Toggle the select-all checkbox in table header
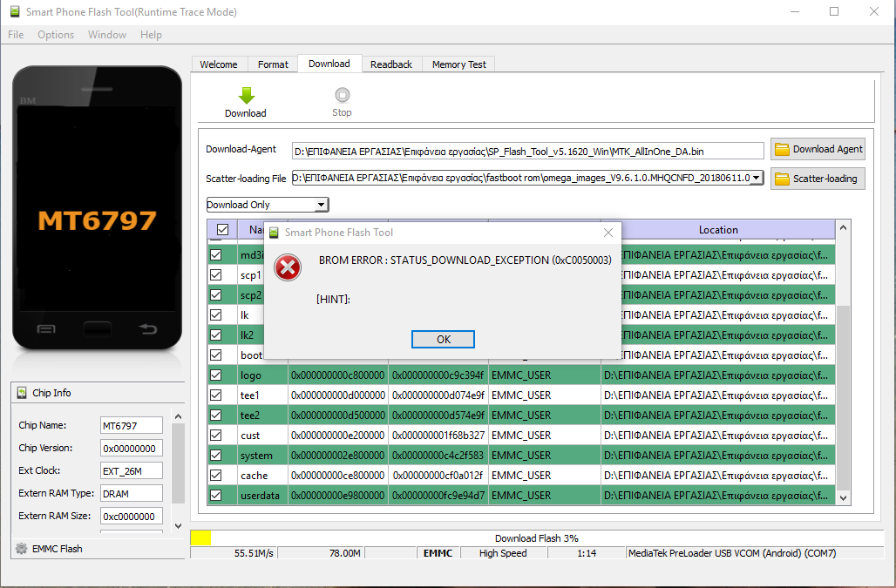 coord(221,230)
